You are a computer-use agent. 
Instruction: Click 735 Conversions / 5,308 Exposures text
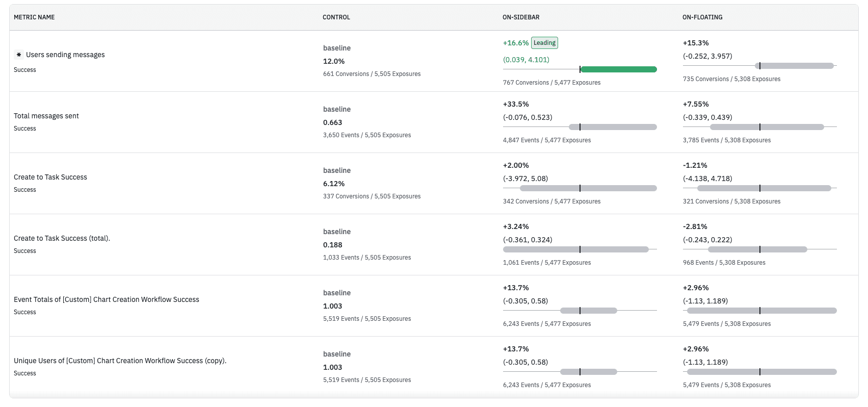pyautogui.click(x=732, y=79)
